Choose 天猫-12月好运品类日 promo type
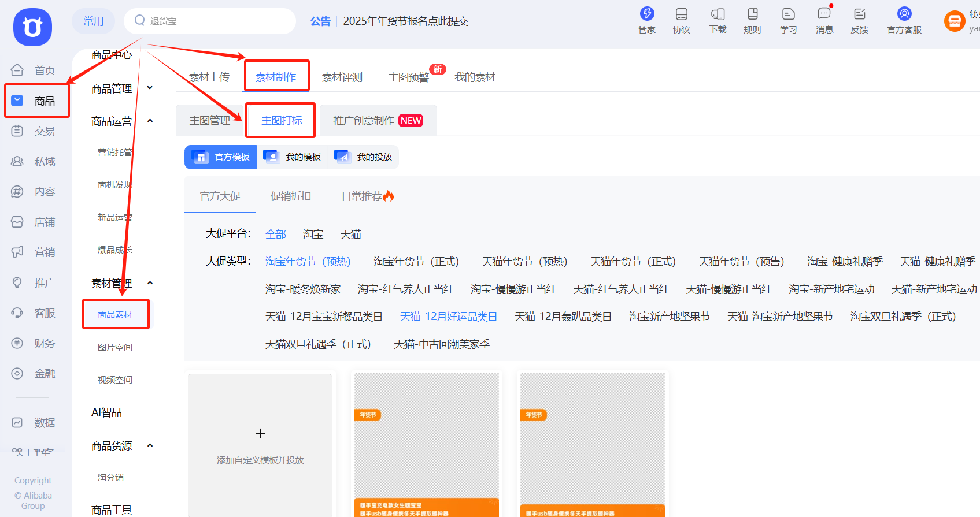The height and width of the screenshot is (517, 980). coord(449,317)
